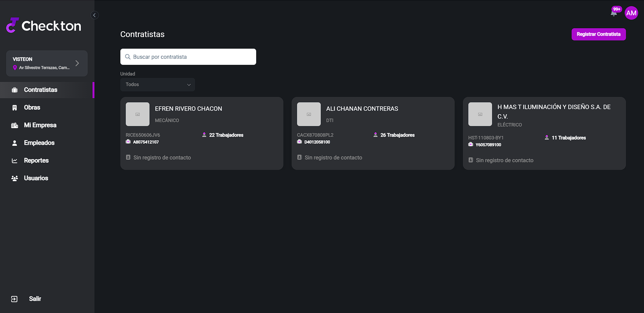Focus the Buscar por contratista search field
The width and height of the screenshot is (644, 313).
tap(188, 57)
